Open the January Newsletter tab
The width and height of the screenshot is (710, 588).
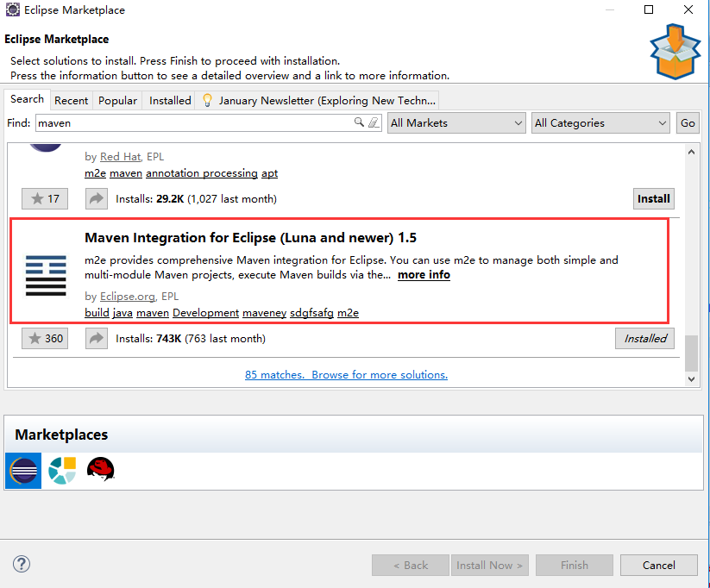pos(317,101)
